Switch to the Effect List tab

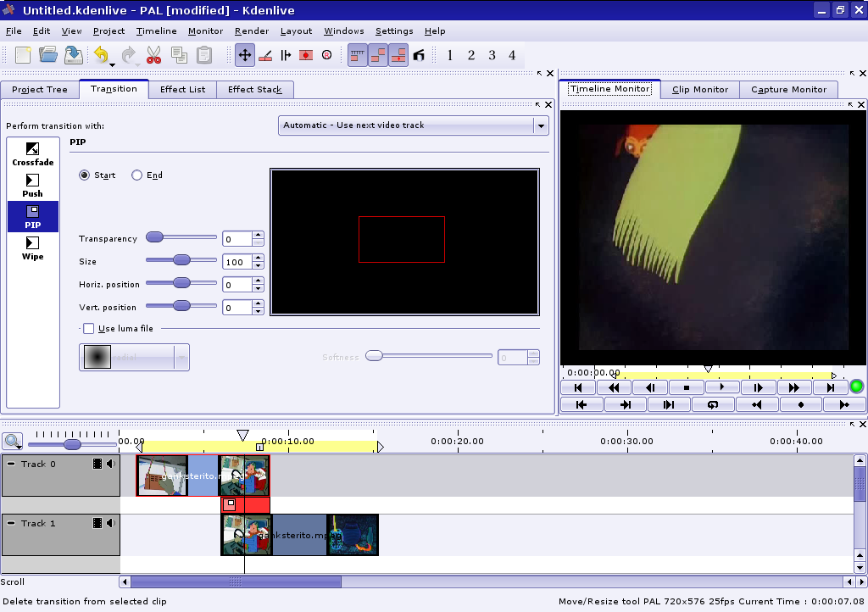click(x=182, y=89)
